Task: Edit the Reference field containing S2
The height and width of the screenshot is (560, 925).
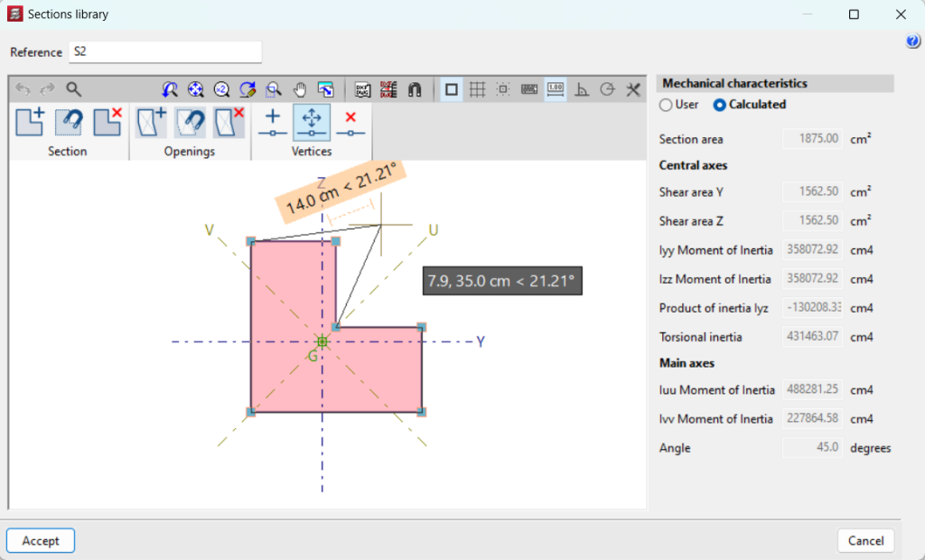Action: 165,51
